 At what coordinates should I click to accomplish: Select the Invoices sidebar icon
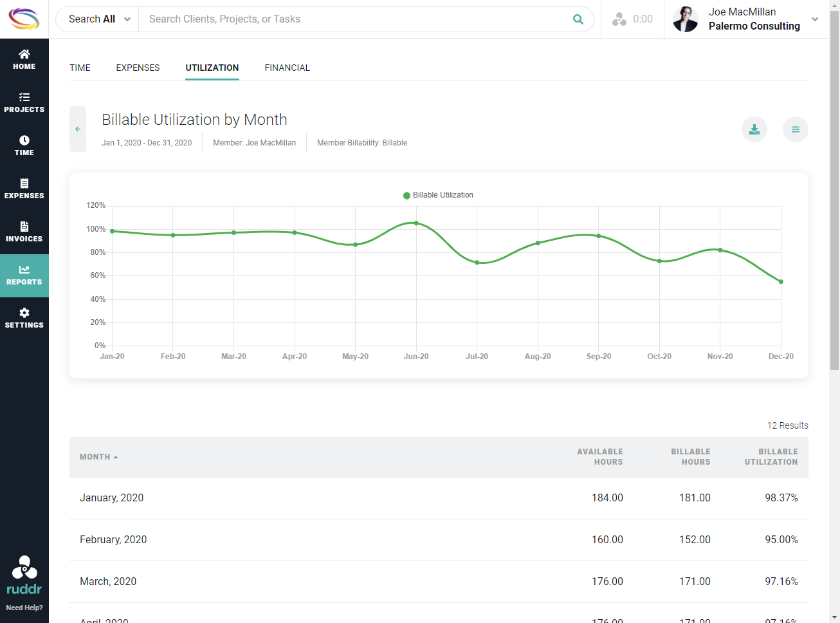(24, 232)
